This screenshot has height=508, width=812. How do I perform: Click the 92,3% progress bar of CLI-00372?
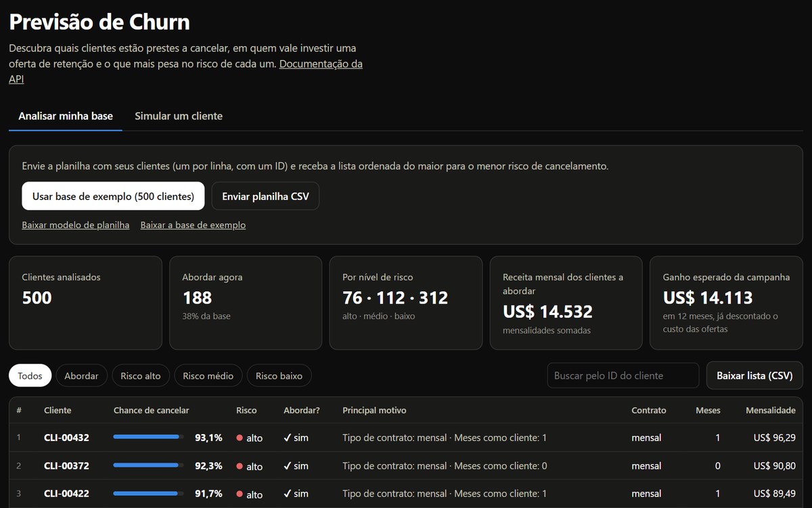click(x=148, y=465)
